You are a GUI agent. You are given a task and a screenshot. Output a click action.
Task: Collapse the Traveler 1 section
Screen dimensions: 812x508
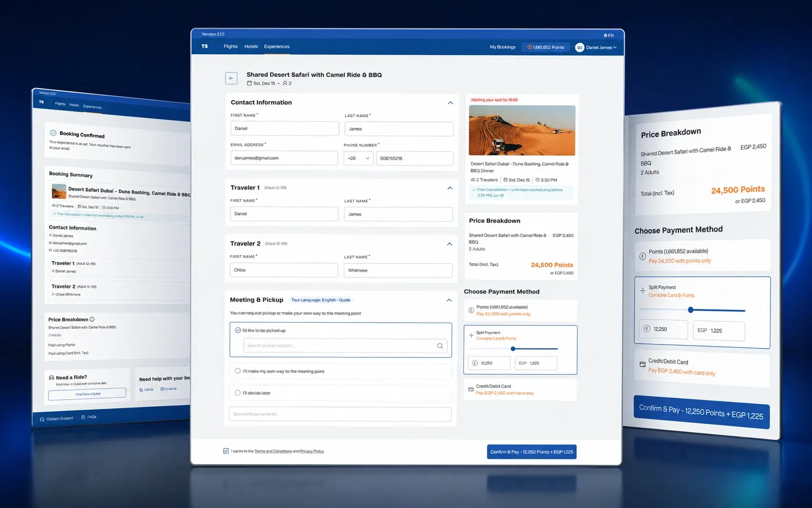tap(450, 188)
